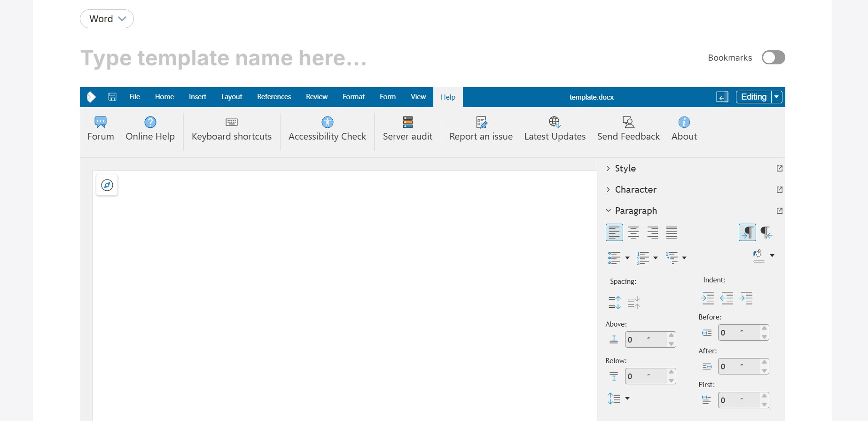Click the Editing mode button
The height and width of the screenshot is (421, 868).
753,97
